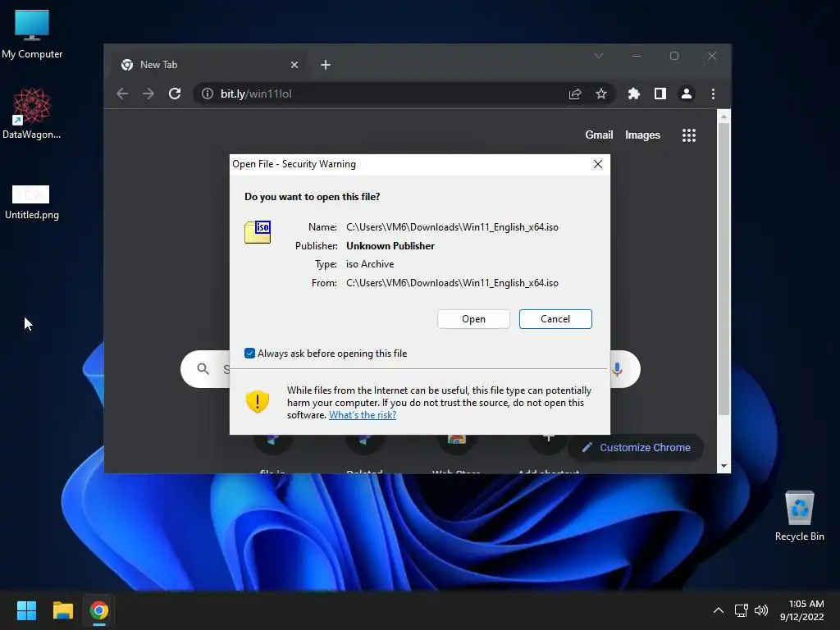Click the Chrome back arrow

coord(122,94)
